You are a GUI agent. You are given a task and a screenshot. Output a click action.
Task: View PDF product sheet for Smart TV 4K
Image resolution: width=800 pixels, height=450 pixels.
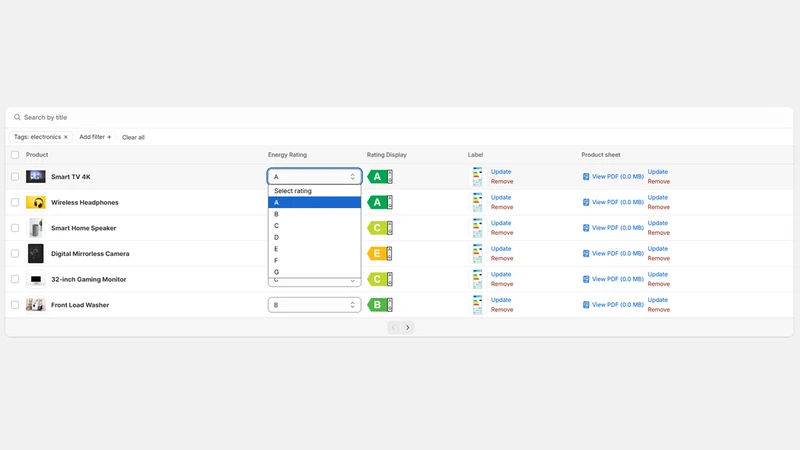point(613,177)
